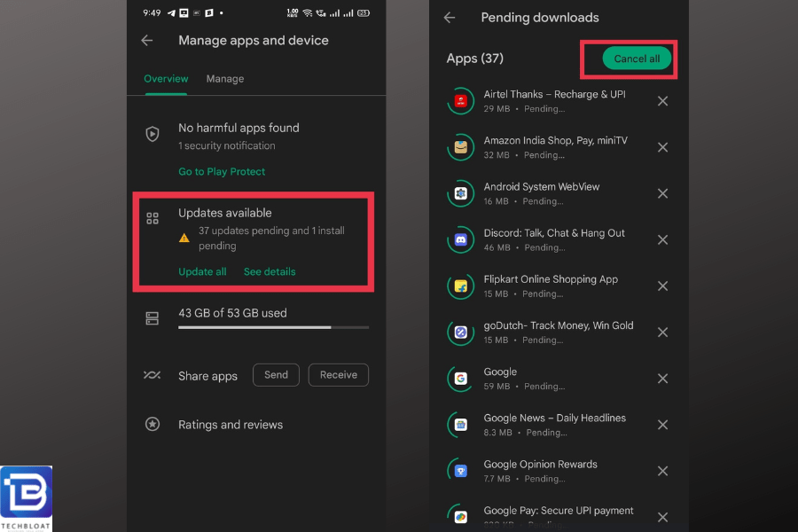Select Discord: Talk, Chat & Hang Out title
Image resolution: width=798 pixels, height=532 pixels.
[x=553, y=233]
